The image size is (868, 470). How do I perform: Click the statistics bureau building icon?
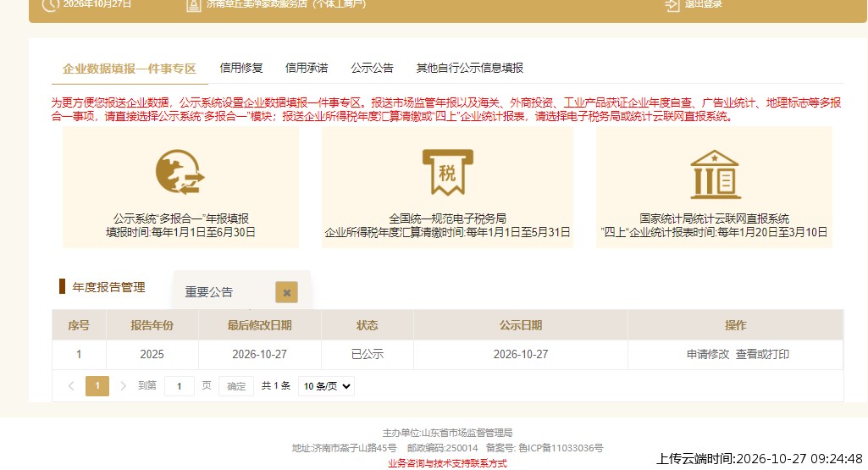(x=715, y=174)
